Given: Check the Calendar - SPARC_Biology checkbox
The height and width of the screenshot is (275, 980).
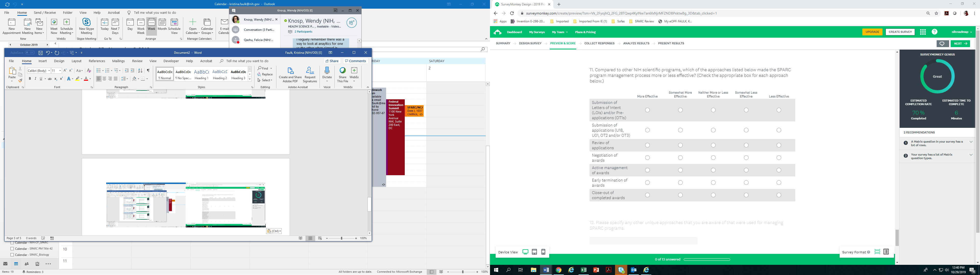Looking at the screenshot, I should [12, 255].
